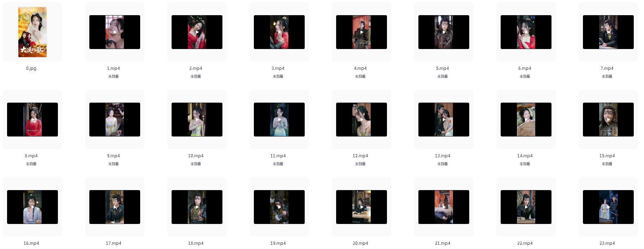Play the 12.mp4 video thumbnail
The width and height of the screenshot is (644, 249).
tap(362, 120)
